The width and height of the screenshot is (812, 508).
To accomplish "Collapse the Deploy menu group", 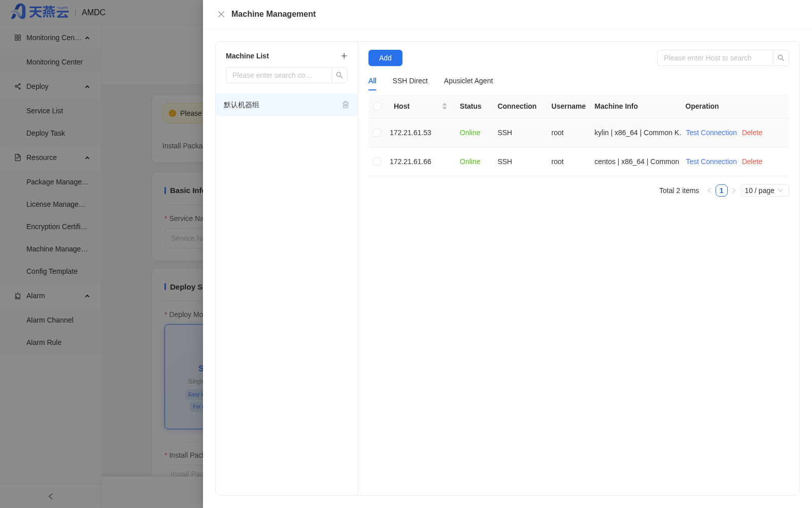I will pos(87,87).
